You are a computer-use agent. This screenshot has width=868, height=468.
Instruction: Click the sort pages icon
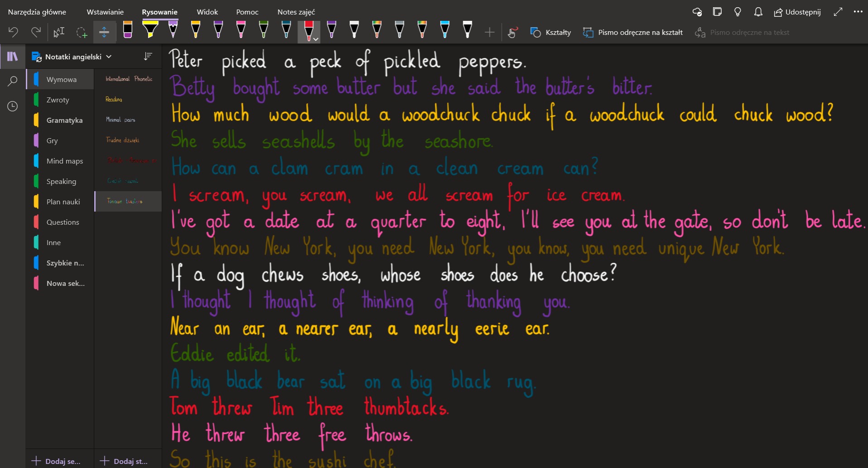(x=148, y=56)
